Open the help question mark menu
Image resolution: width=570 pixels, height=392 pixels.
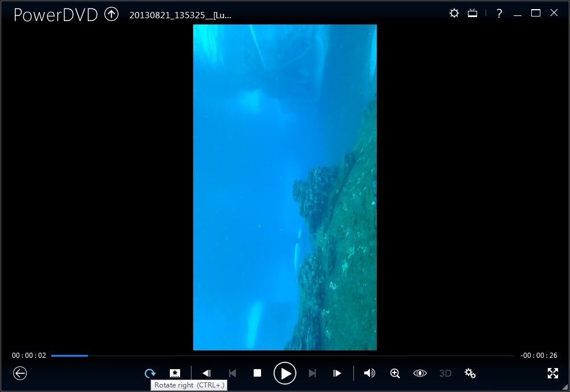point(499,13)
